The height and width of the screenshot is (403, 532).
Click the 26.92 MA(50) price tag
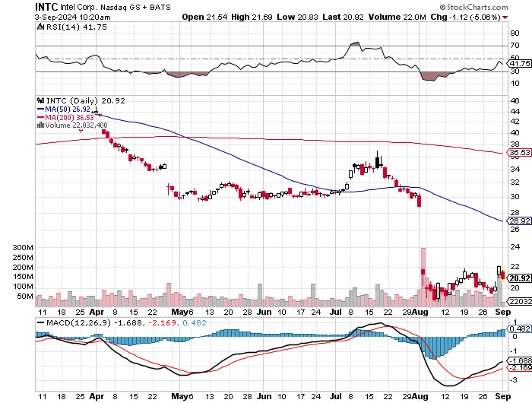point(518,221)
